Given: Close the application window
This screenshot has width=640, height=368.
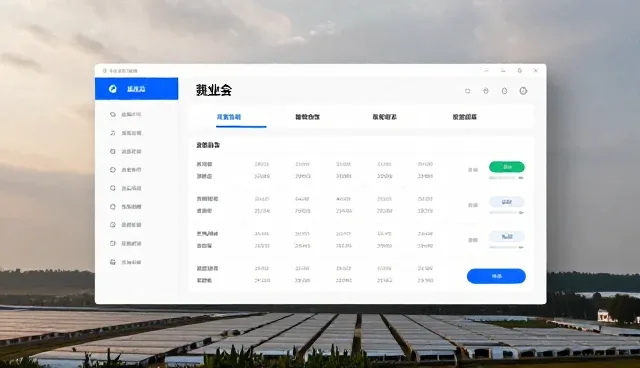Looking at the screenshot, I should coord(536,71).
